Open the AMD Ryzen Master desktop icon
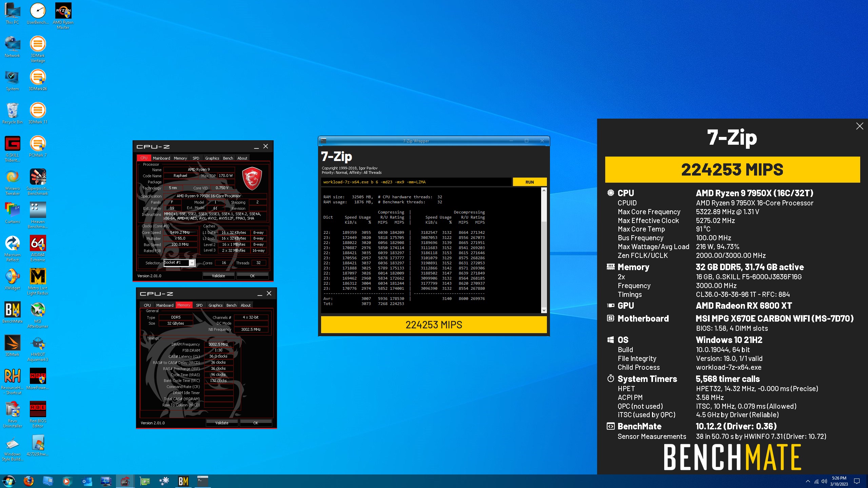The image size is (868, 488). click(63, 16)
